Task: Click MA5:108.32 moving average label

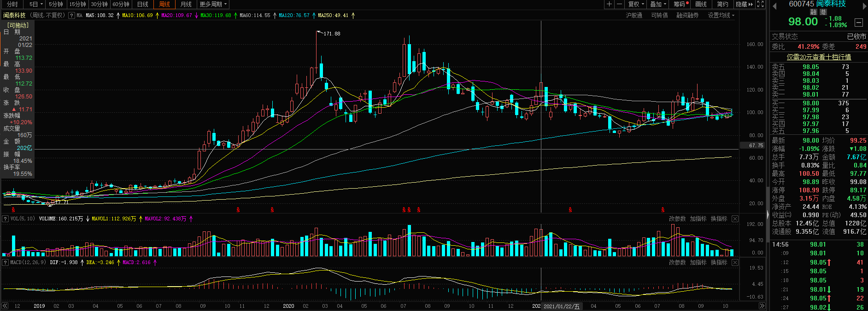Action: [x=100, y=15]
